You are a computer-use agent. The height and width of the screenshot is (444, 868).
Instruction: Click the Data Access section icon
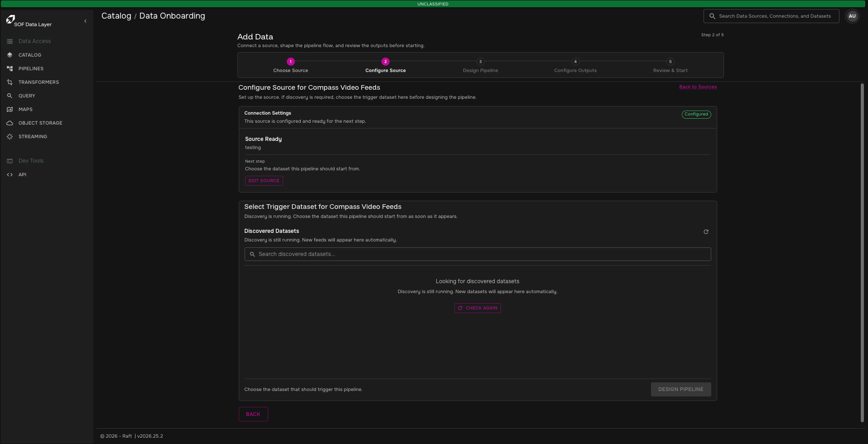click(10, 41)
